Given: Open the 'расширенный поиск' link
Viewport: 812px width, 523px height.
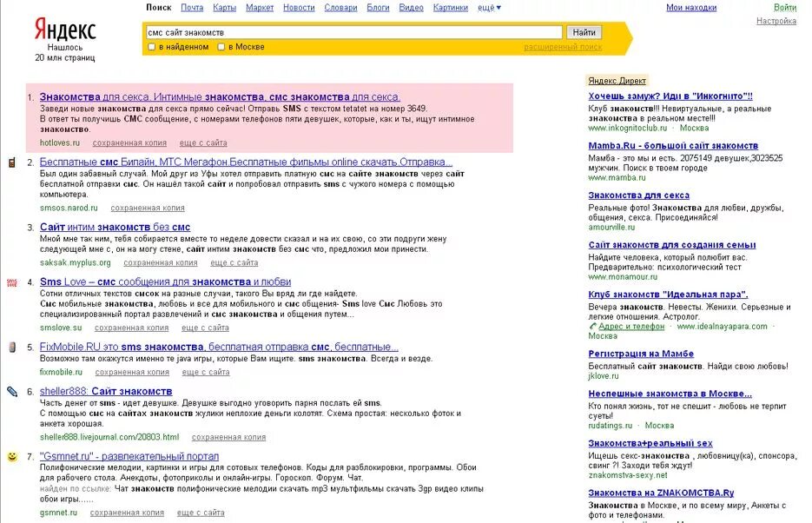Looking at the screenshot, I should click(x=563, y=47).
